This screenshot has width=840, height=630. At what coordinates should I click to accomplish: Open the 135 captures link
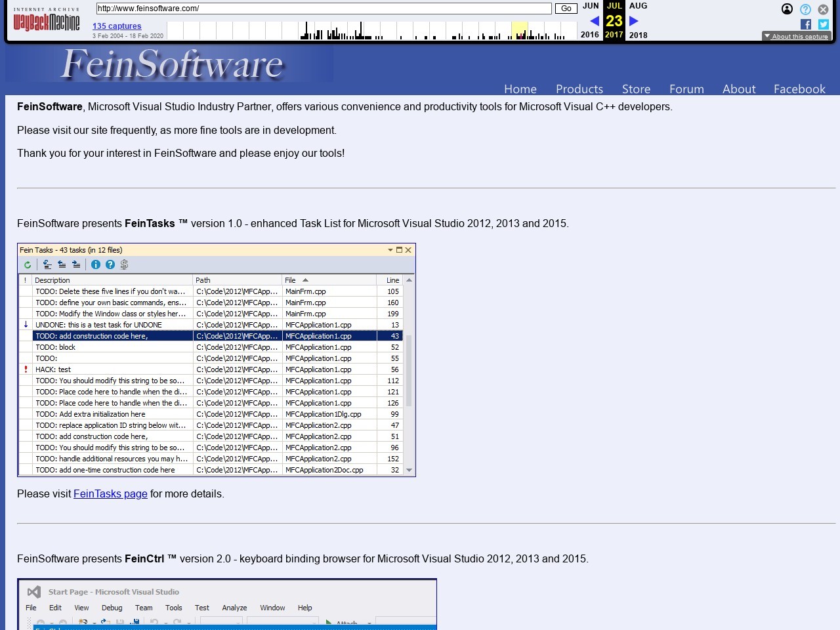click(117, 26)
